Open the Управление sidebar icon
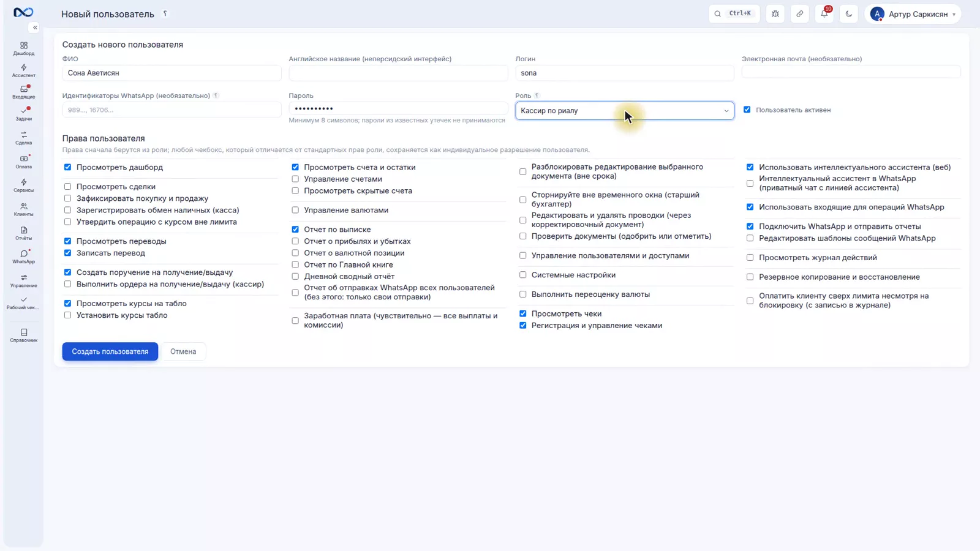Viewport: 980px width, 551px height. pos(23,280)
